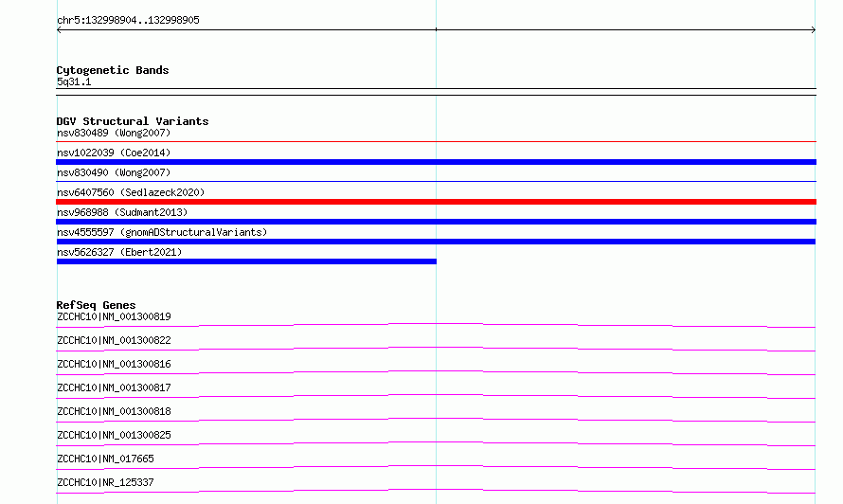Click the magenta line for NM_001300818
Image resolution: width=843 pixels, height=504 pixels.
pos(436,420)
